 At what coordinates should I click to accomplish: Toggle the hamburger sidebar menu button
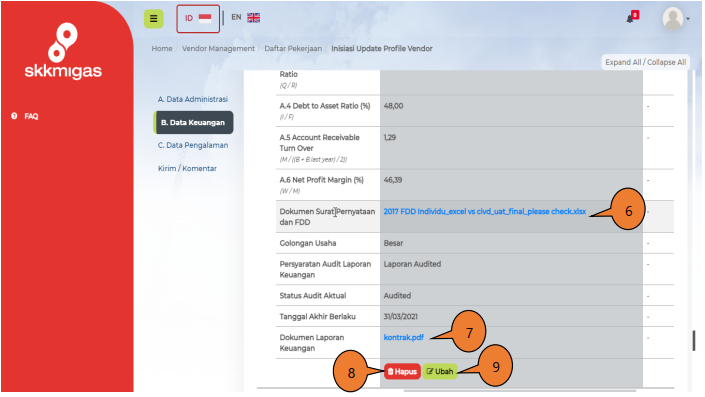click(x=154, y=19)
